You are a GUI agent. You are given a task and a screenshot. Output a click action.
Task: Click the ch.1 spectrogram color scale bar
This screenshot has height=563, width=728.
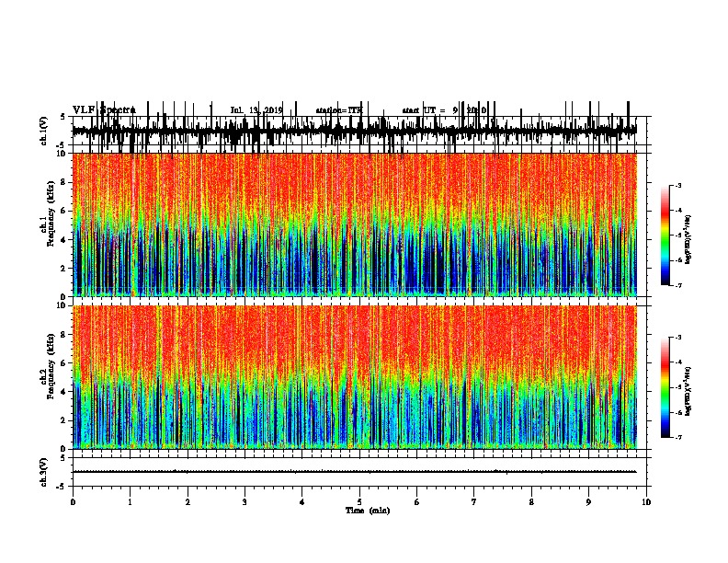point(665,236)
